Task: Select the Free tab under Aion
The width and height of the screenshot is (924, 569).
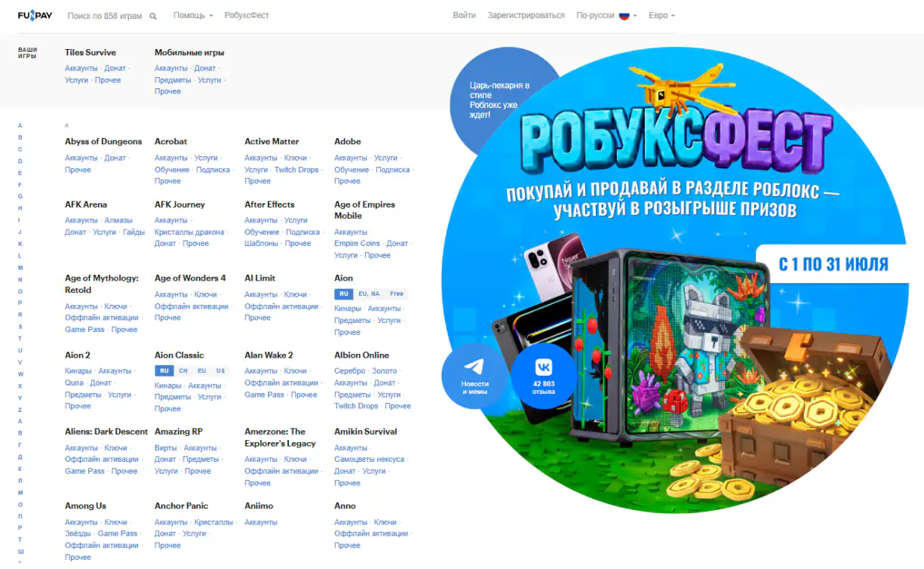Action: [x=397, y=294]
